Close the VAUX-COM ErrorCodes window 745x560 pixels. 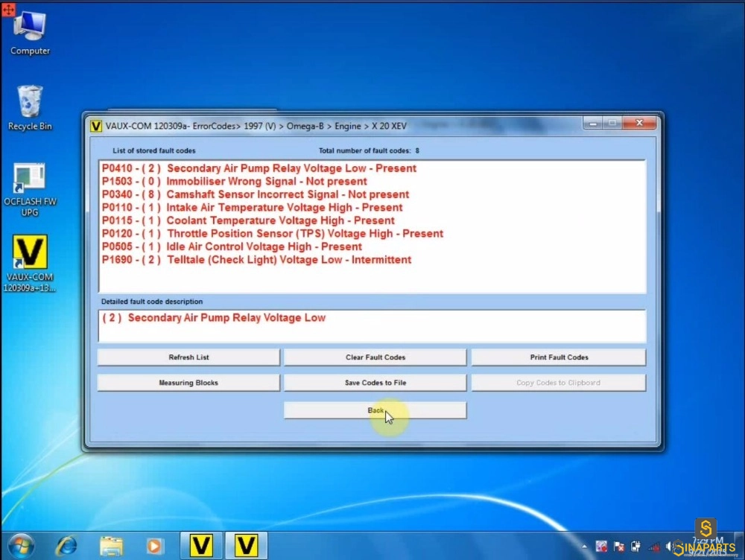639,123
